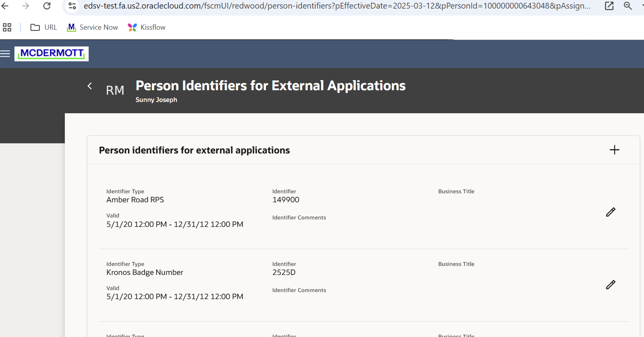Click the RM avatar initials
This screenshot has width=644, height=337.
point(115,90)
